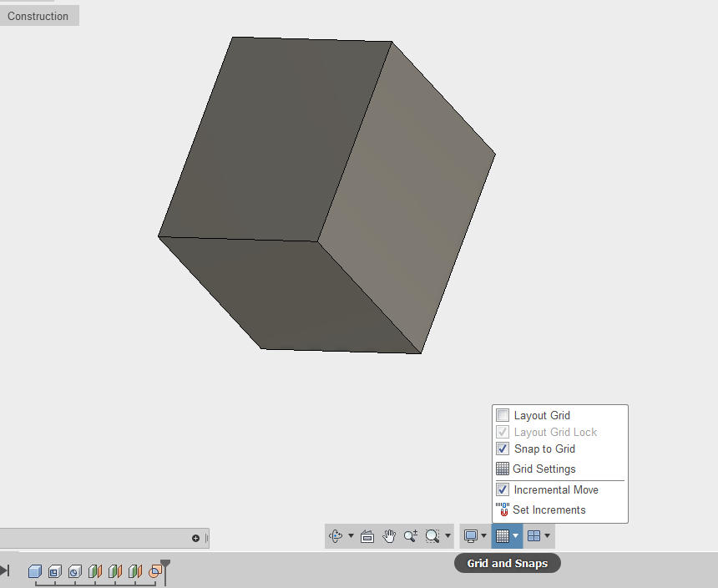Viewport: 718px width, 588px height.
Task: Click the Viewports icon
Action: click(x=535, y=535)
